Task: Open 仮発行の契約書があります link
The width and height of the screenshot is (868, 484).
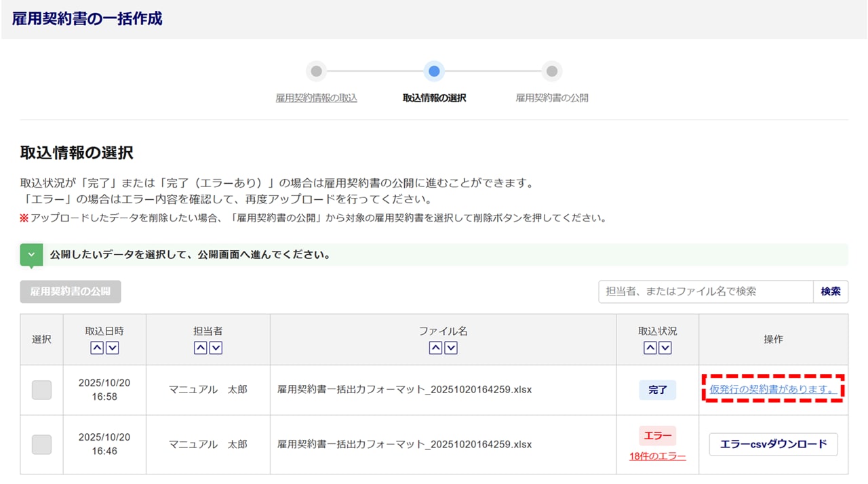Action: (x=772, y=390)
